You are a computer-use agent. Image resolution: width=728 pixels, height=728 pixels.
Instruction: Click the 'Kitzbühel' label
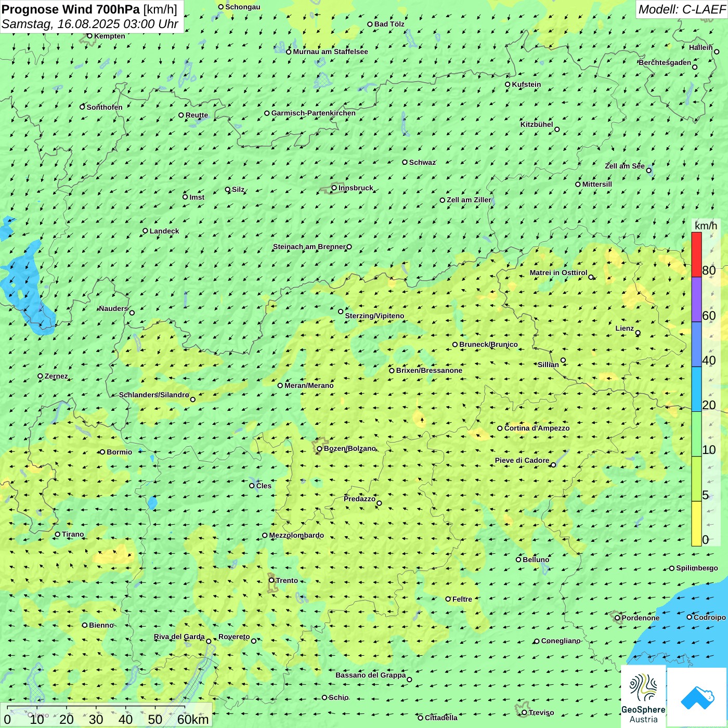point(537,124)
